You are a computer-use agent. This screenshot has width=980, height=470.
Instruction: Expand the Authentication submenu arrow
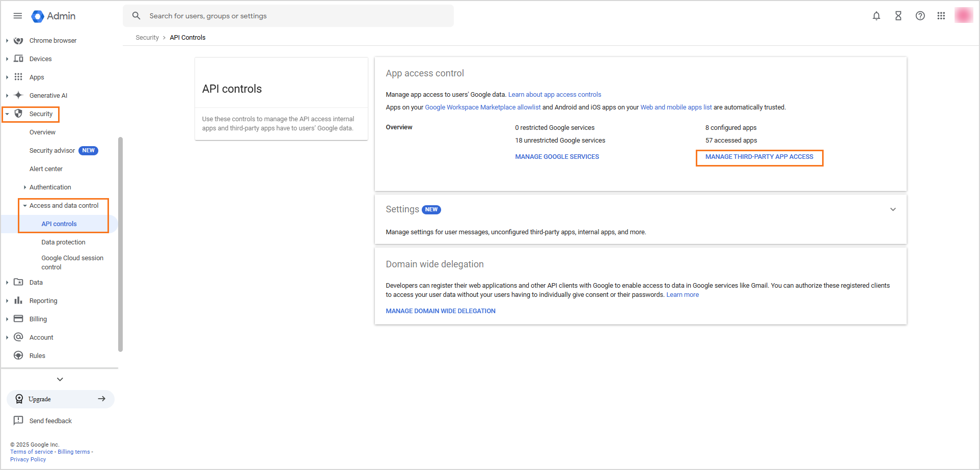point(25,187)
